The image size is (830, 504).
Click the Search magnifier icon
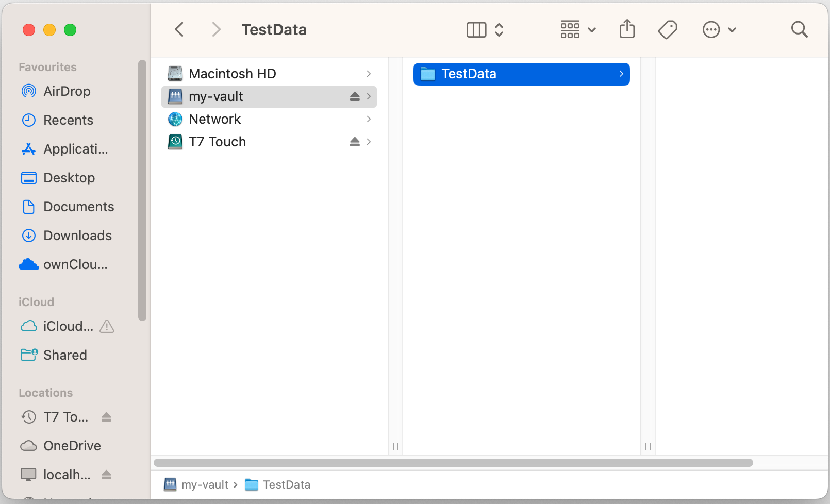(799, 29)
